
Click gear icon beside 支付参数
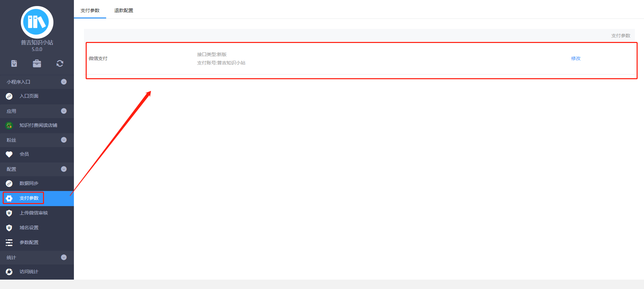tap(9, 198)
